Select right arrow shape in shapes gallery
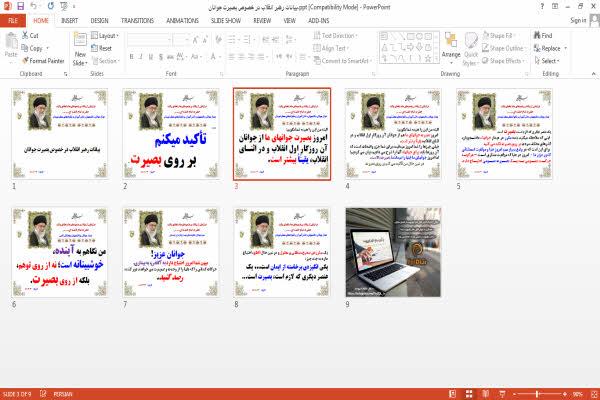 pyautogui.click(x=410, y=47)
